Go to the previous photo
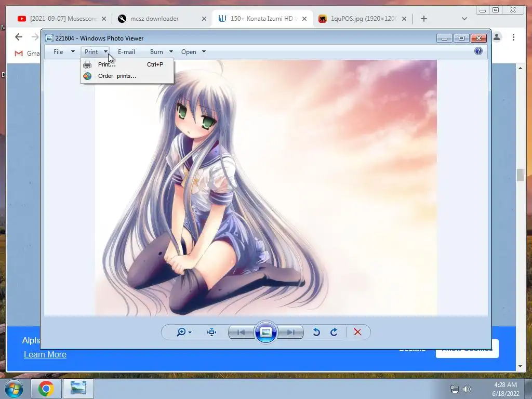 click(x=241, y=332)
